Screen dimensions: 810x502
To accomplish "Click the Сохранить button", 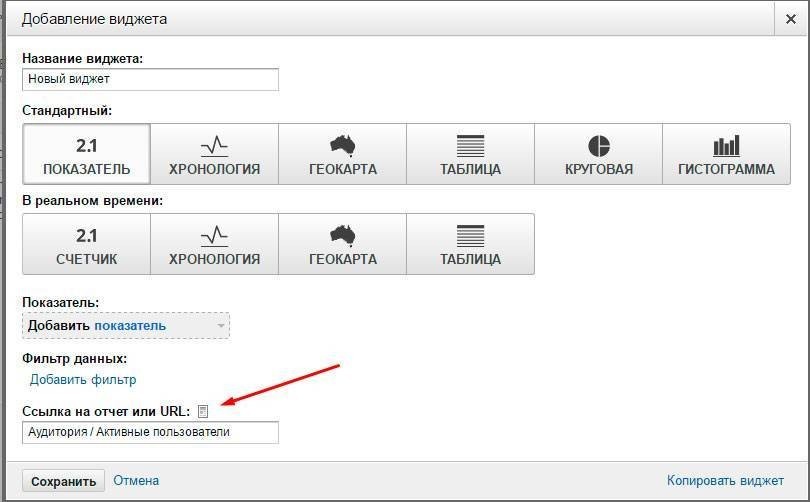I will (x=64, y=481).
